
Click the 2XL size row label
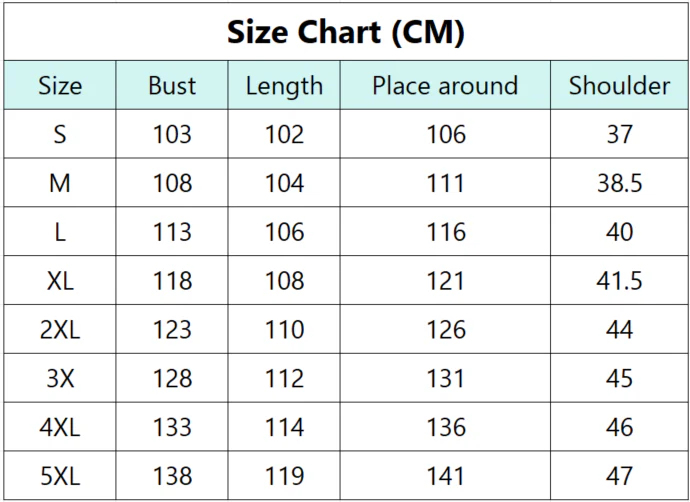coord(60,330)
